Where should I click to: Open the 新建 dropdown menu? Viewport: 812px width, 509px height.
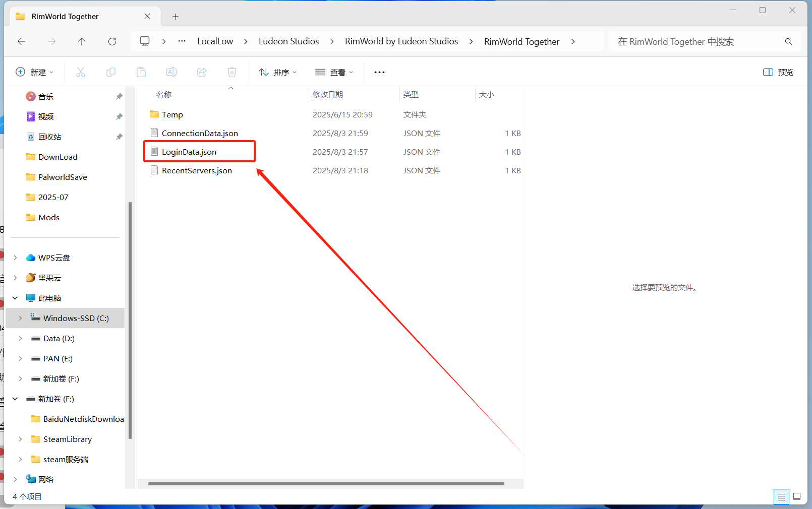tap(35, 72)
